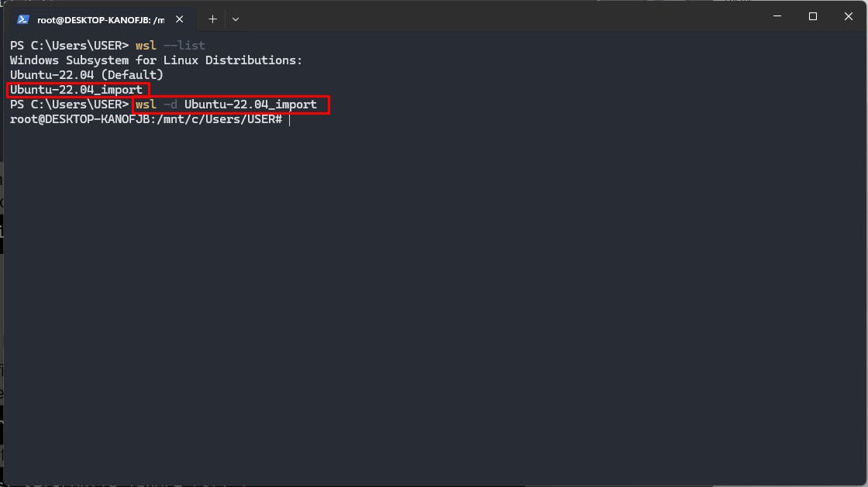Click the second 'PS C:\Users\USER>' prompt
Screen dimensions: 868x487
[69, 105]
